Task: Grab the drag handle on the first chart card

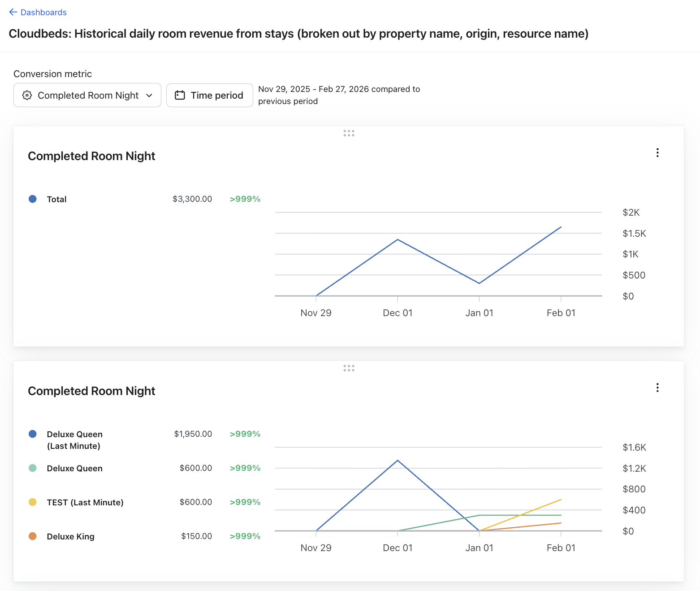Action: [349, 133]
